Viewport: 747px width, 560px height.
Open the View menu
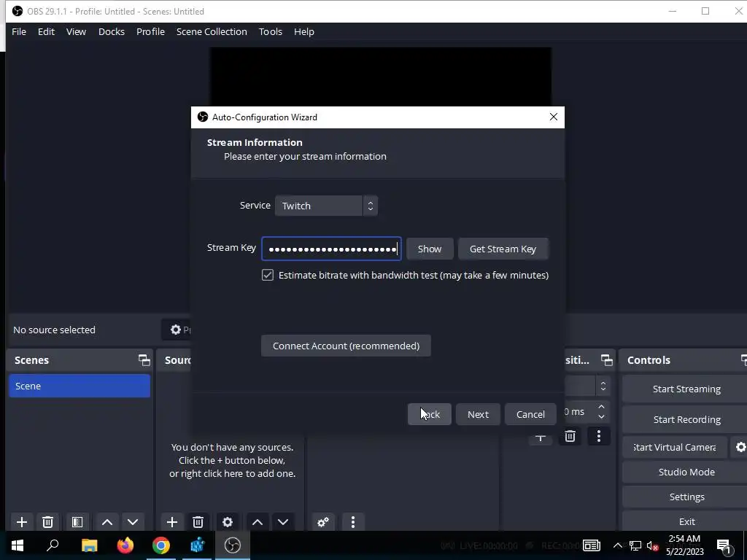point(76,31)
